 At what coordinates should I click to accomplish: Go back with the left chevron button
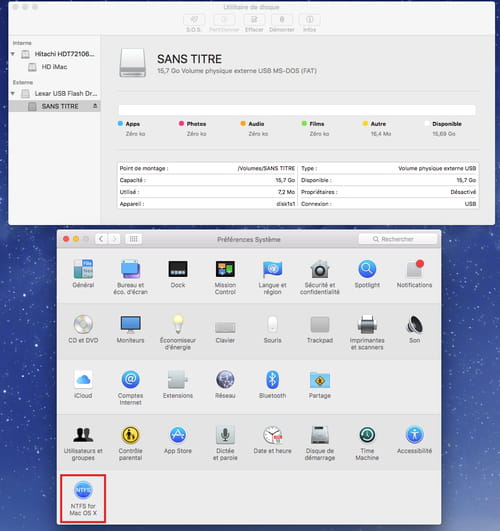tap(101, 239)
